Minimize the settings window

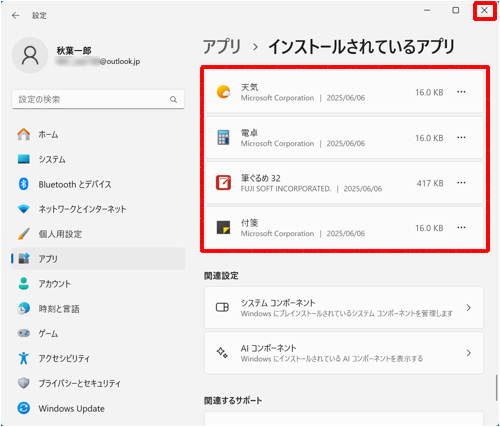[427, 10]
